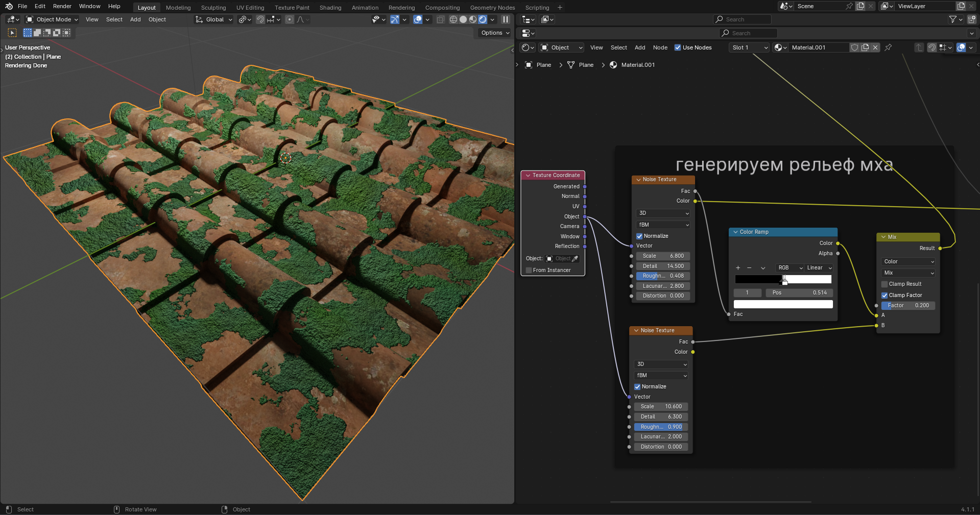Image resolution: width=980 pixels, height=515 pixels.
Task: Pin the node editor material
Action: pyautogui.click(x=888, y=47)
